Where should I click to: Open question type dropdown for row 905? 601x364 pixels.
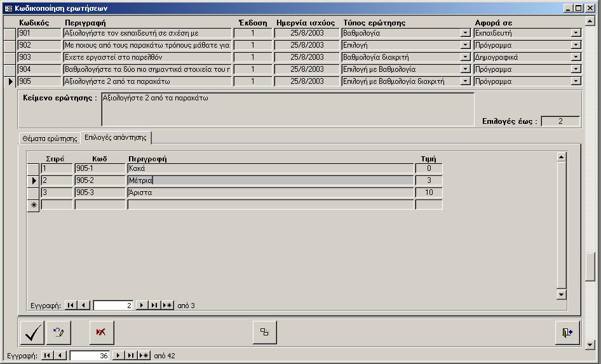tap(465, 81)
